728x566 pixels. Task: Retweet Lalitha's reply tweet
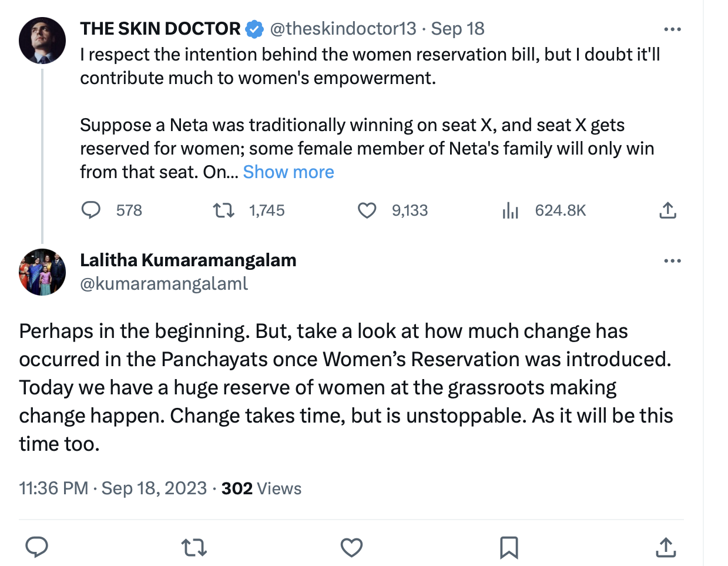tap(194, 547)
